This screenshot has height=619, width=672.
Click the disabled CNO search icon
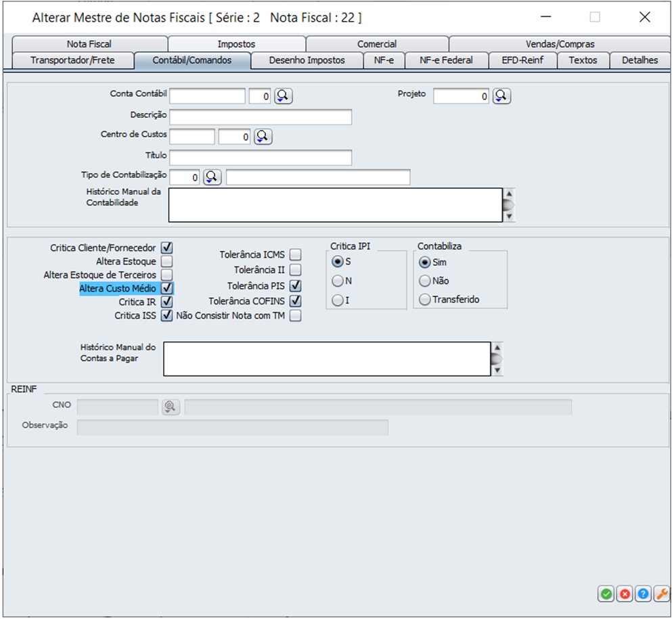tap(171, 407)
